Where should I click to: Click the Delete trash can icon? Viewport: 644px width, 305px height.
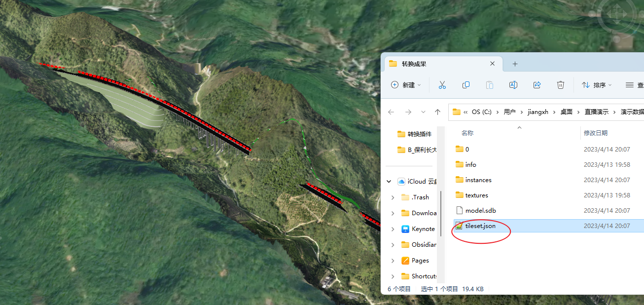click(x=561, y=85)
